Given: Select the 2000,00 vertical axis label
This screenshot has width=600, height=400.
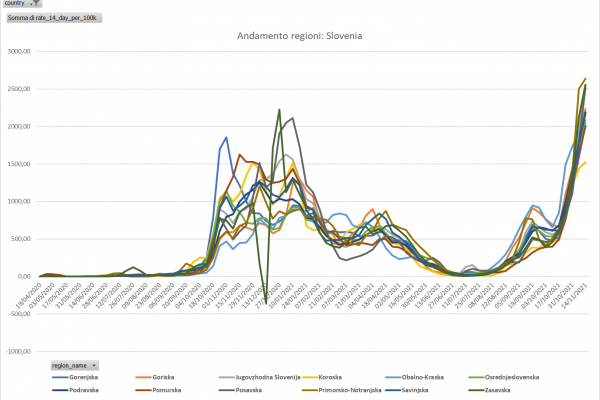Looking at the screenshot, I should coord(19,126).
